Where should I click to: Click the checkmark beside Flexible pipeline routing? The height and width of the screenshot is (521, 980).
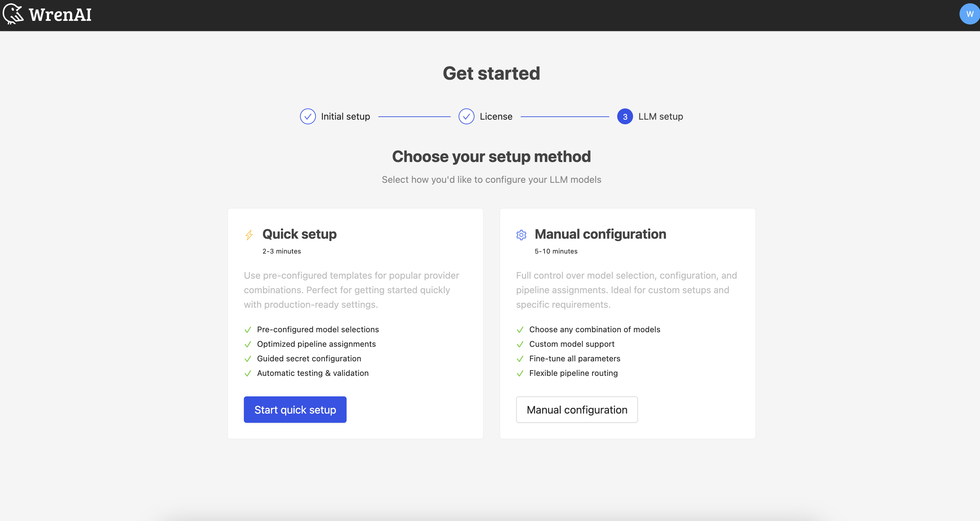click(520, 373)
